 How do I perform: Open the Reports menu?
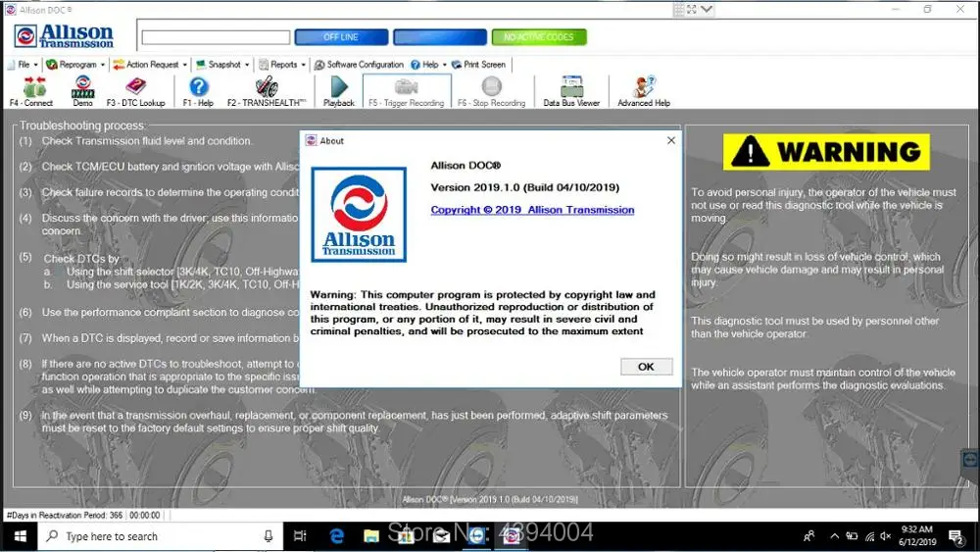[x=282, y=65]
